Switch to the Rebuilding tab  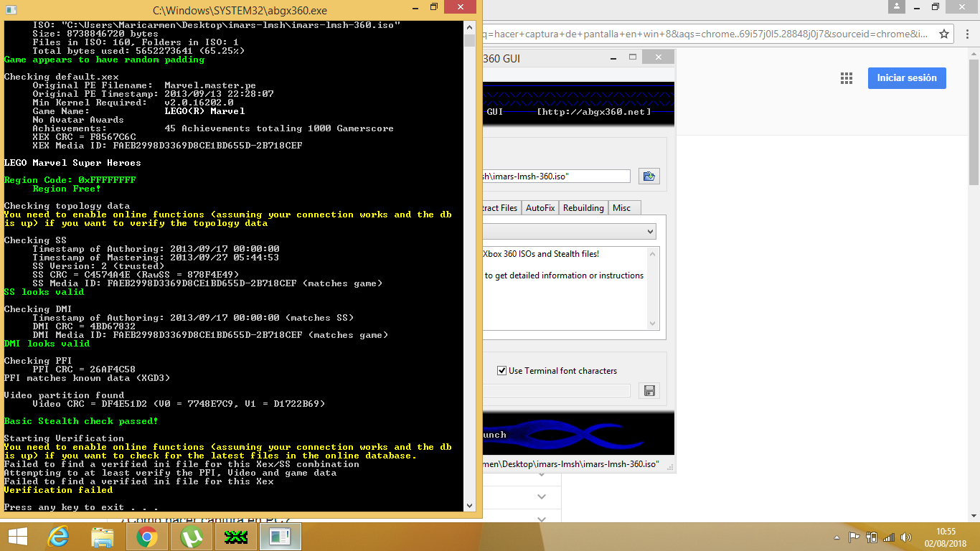click(x=583, y=208)
